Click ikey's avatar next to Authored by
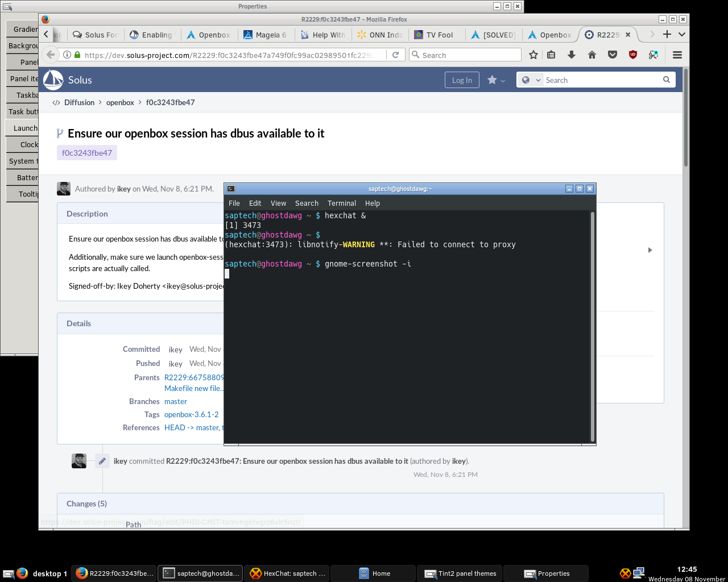Screen dimensions: 728x582 pos(64,189)
